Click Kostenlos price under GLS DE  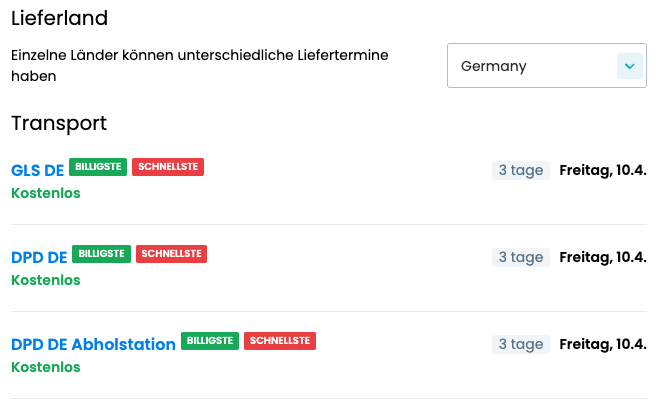pos(45,193)
